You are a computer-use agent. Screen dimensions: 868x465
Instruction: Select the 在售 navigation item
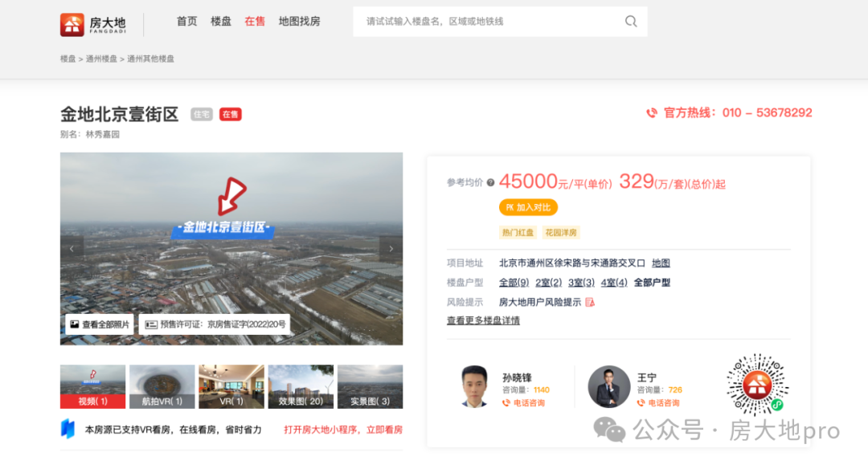pos(255,22)
